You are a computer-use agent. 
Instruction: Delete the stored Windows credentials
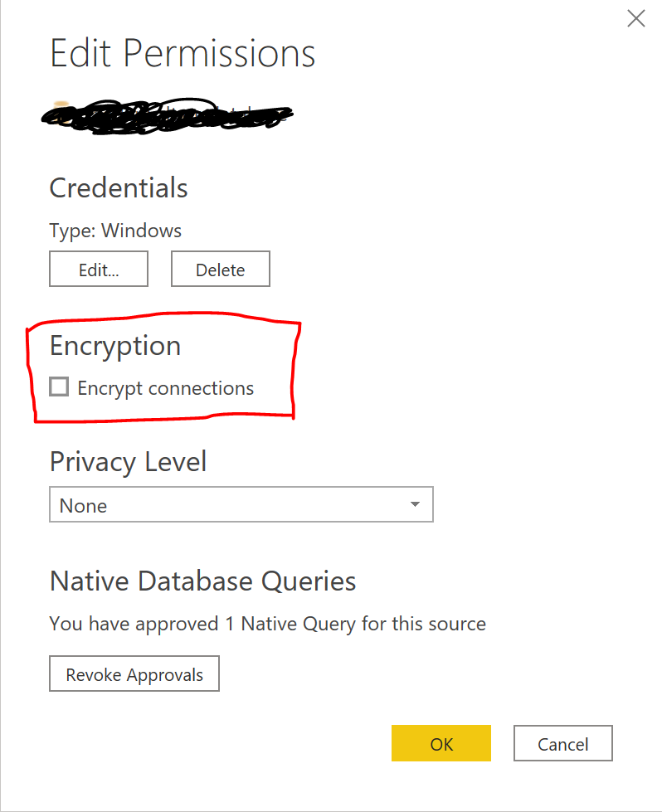[x=220, y=269]
